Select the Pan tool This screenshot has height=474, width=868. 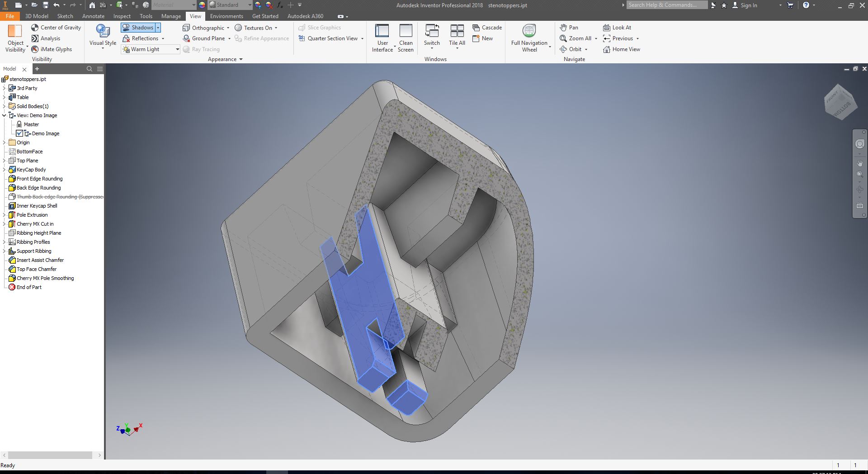pos(569,28)
